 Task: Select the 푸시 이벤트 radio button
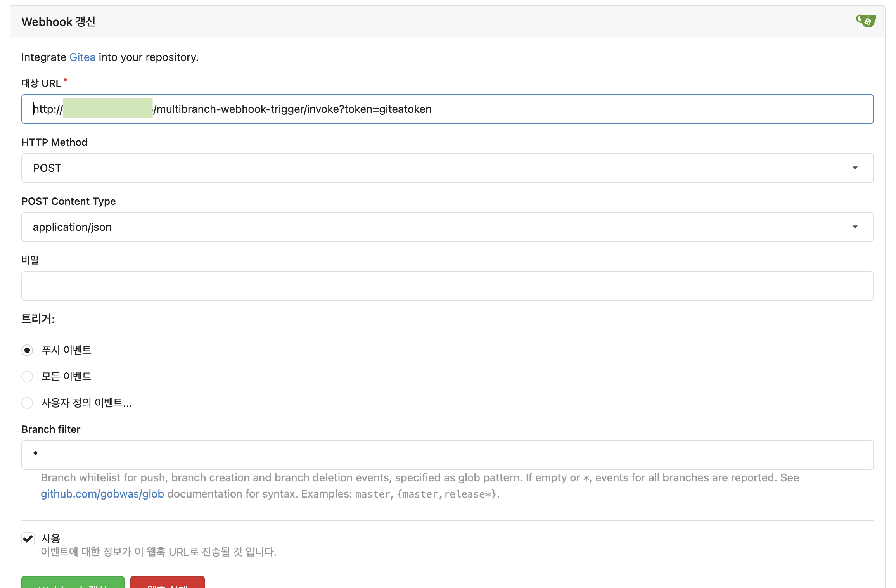click(27, 350)
